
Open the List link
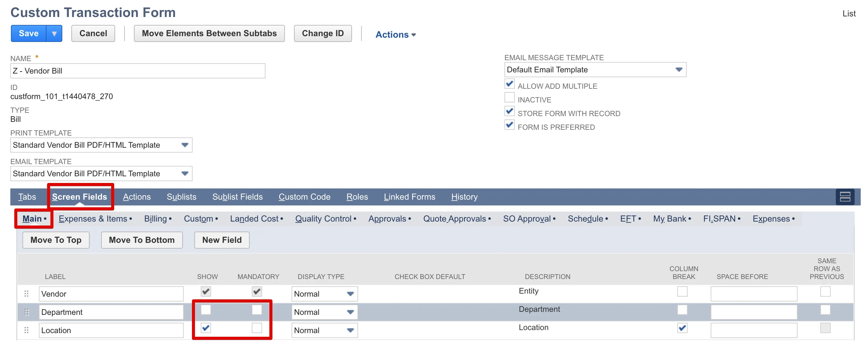849,13
